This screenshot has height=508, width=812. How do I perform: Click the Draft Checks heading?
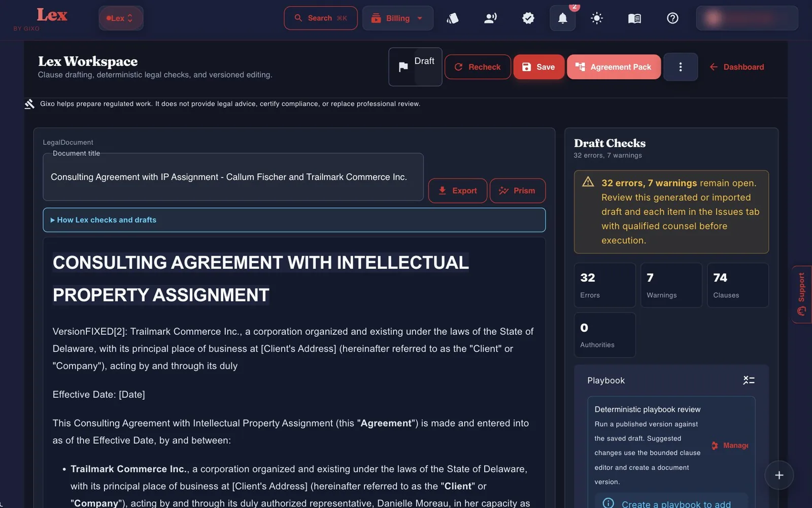[x=610, y=143]
